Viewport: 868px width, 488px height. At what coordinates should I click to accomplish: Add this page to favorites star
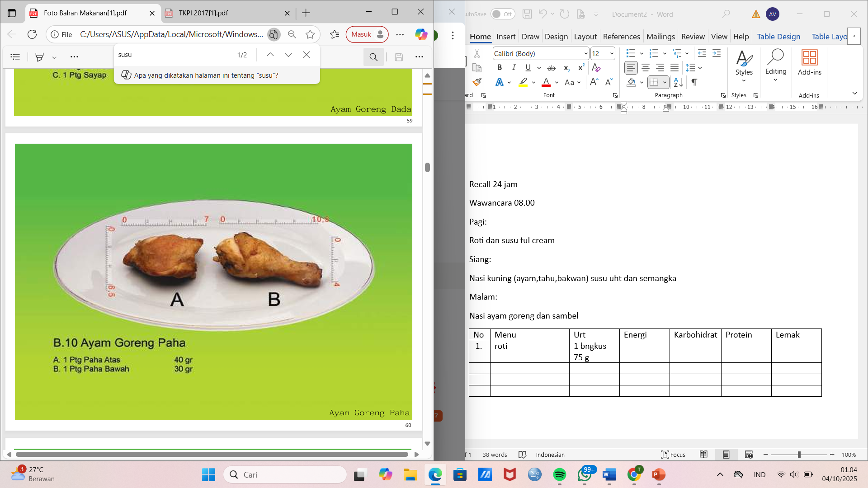[x=310, y=34]
